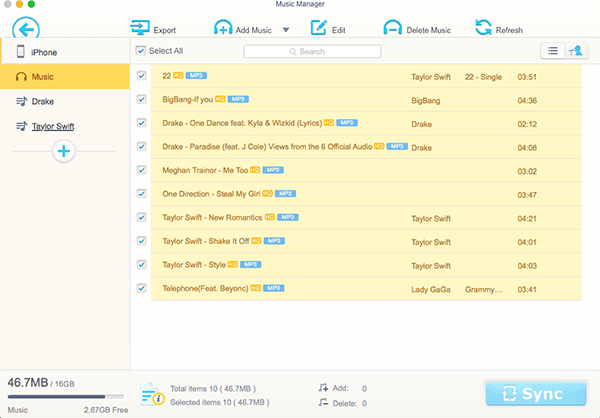Select Drake - Paradise song title
The height and width of the screenshot is (418, 600).
267,147
